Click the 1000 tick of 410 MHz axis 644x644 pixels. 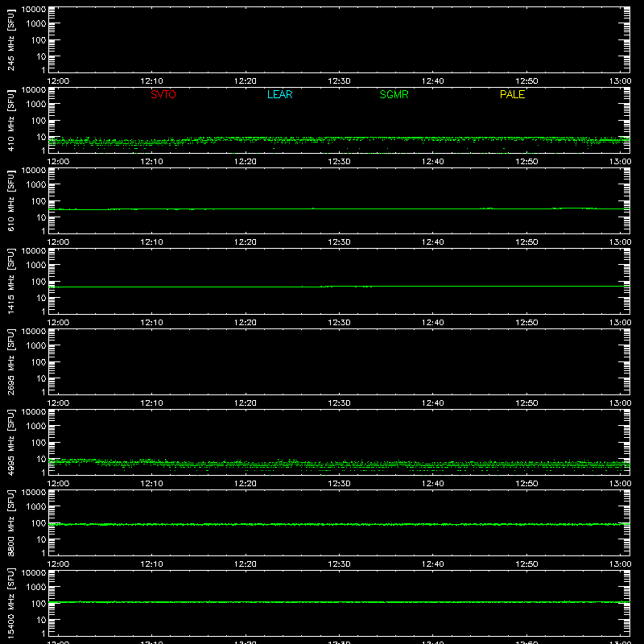tap(36, 105)
